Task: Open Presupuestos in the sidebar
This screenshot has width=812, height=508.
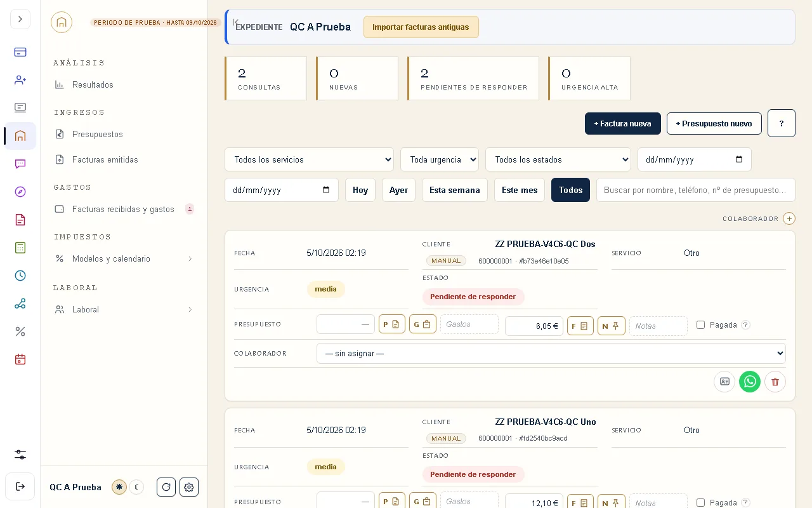Action: click(x=98, y=134)
